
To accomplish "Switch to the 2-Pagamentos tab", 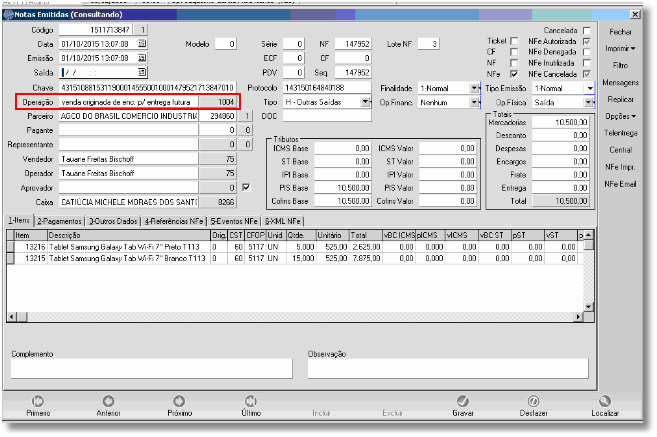I will tap(59, 221).
